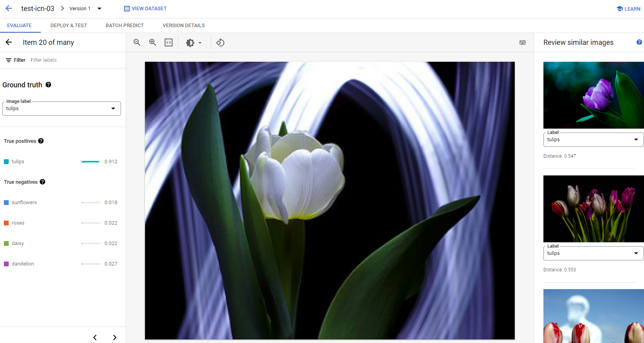
Task: Switch to the Batch Predict tab
Action: (x=125, y=26)
